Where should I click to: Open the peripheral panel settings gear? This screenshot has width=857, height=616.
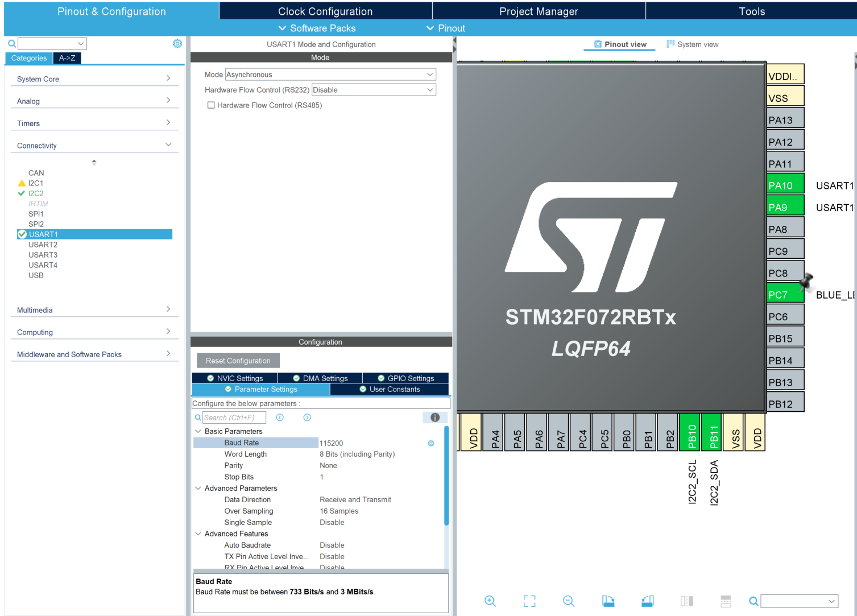(x=177, y=43)
